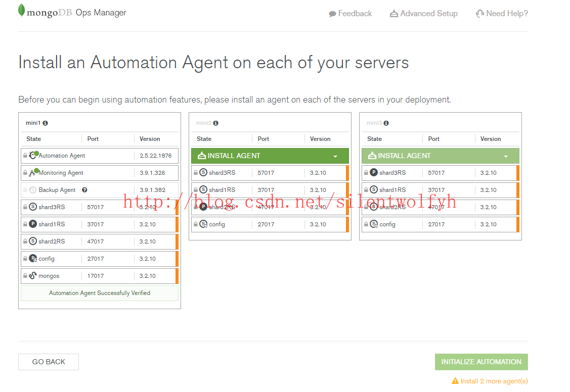Click the secondary icon of shard3RS in mini1
Image resolution: width=570 pixels, height=392 pixels.
coord(33,207)
